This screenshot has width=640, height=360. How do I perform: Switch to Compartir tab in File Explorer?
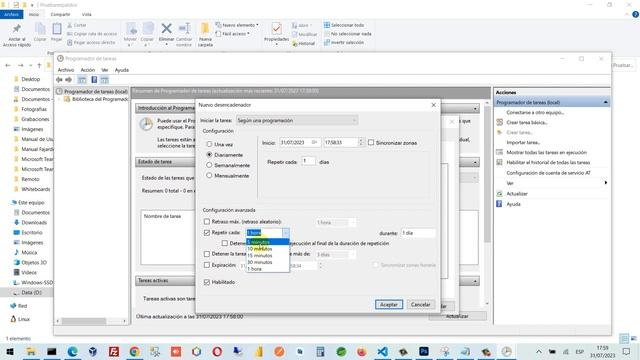pos(60,14)
